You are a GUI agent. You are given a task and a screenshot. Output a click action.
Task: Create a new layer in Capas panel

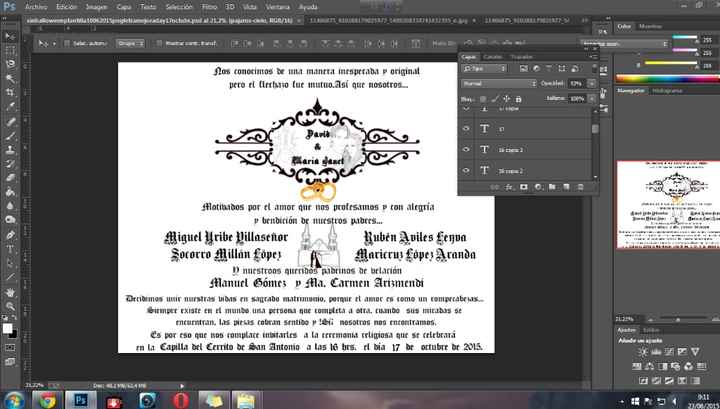tap(567, 187)
